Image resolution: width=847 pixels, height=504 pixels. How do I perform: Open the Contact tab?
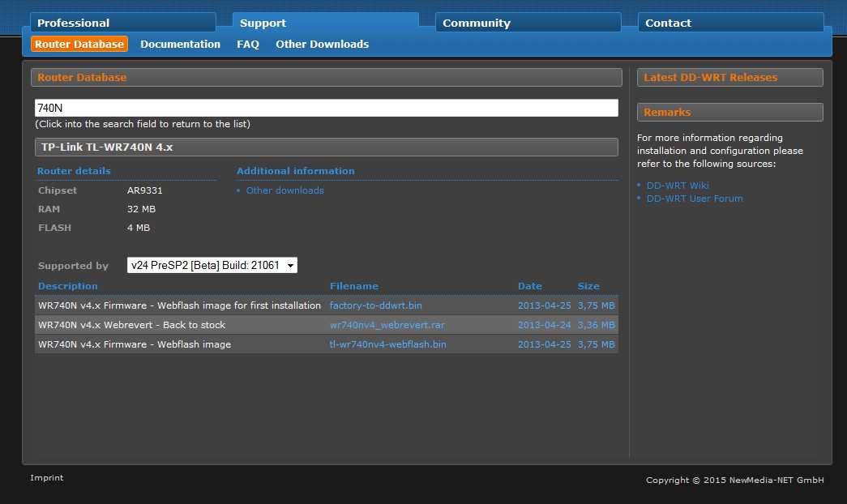pos(731,23)
